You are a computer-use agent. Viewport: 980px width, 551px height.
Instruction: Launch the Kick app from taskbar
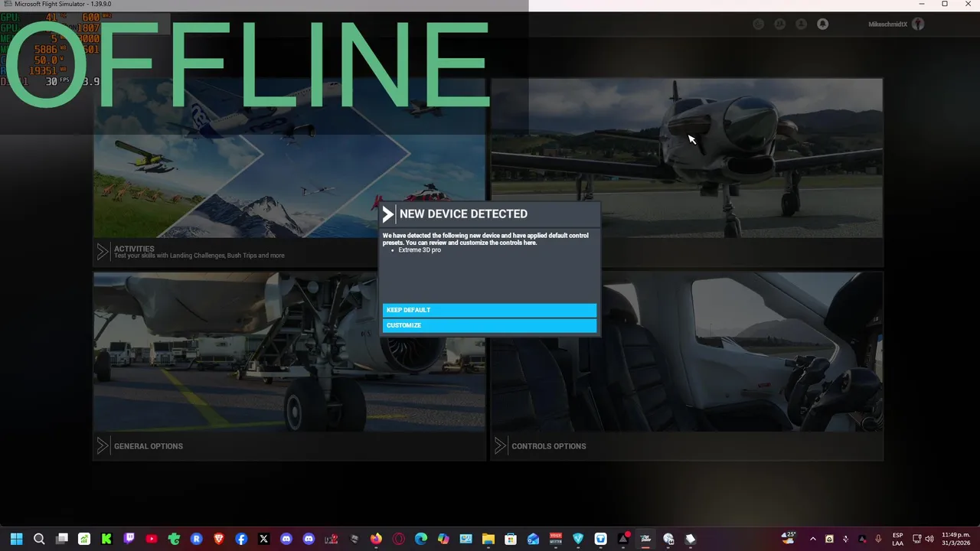[106, 539]
